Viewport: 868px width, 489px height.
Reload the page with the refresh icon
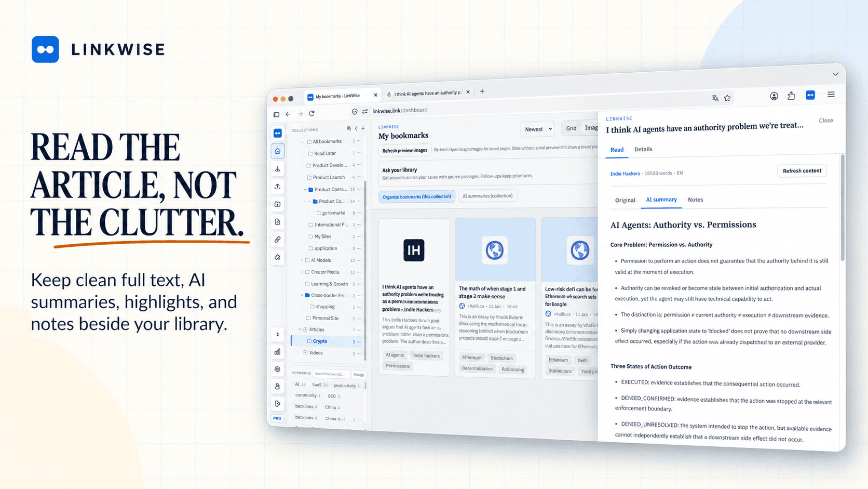pyautogui.click(x=312, y=113)
